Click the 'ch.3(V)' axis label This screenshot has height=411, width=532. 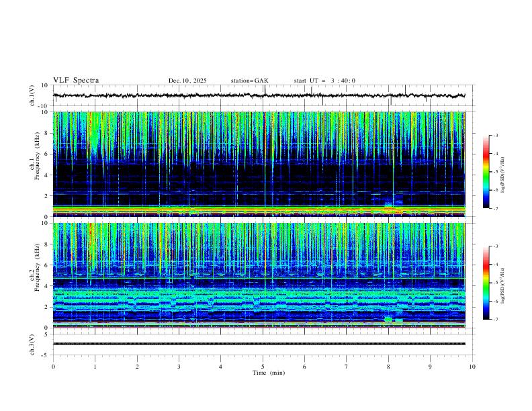coord(32,345)
